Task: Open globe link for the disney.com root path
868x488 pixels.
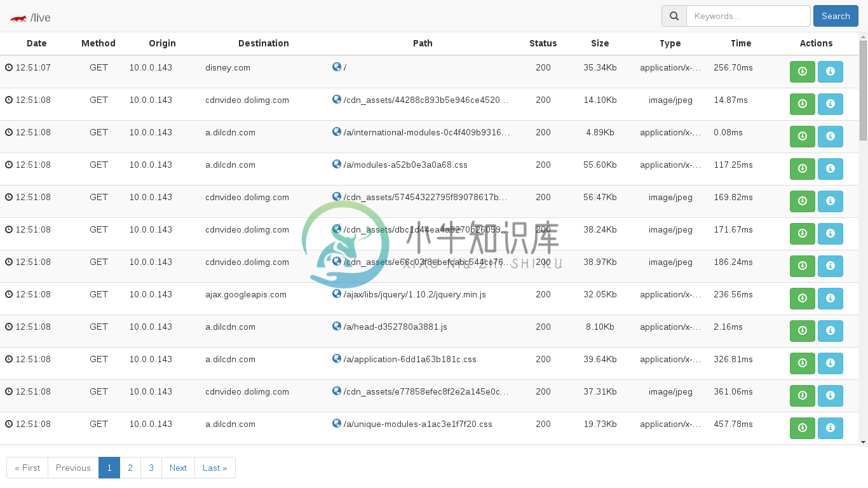Action: pyautogui.click(x=337, y=67)
